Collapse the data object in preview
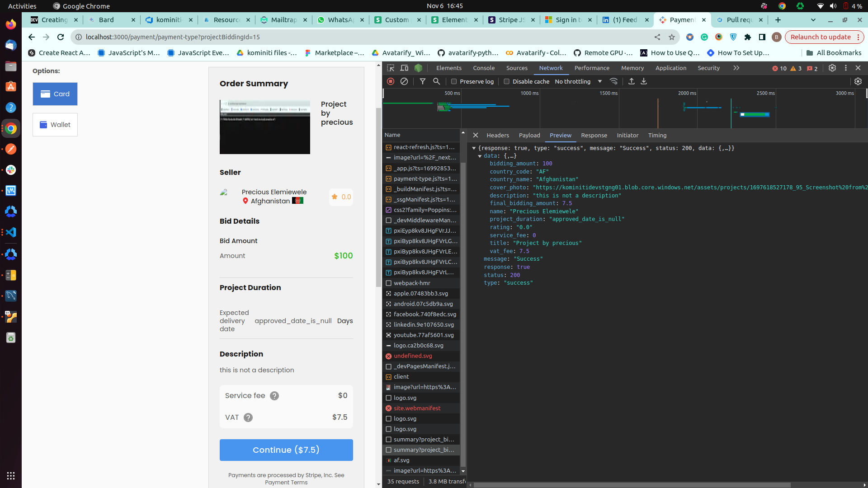868x488 pixels. 480,156
